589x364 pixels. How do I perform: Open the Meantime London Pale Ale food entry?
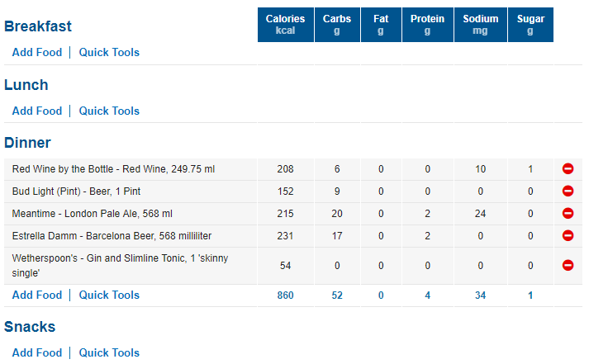point(92,214)
